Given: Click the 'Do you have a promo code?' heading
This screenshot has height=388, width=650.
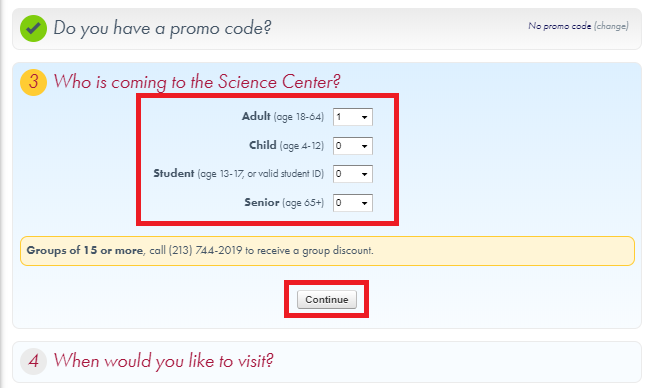Looking at the screenshot, I should 162,28.
